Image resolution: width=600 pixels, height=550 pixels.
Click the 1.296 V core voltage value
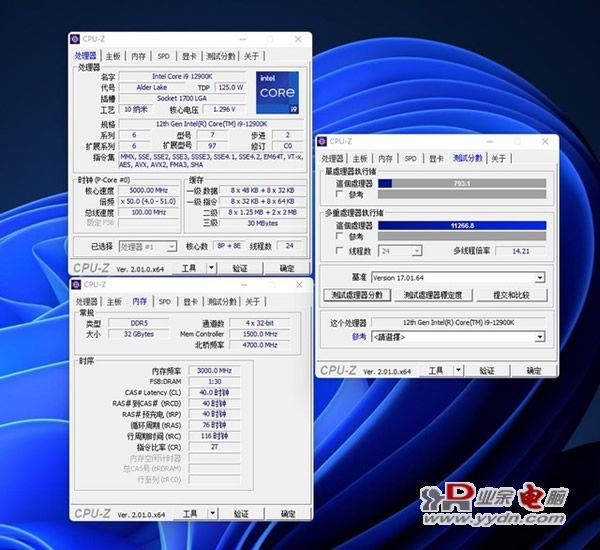224,109
